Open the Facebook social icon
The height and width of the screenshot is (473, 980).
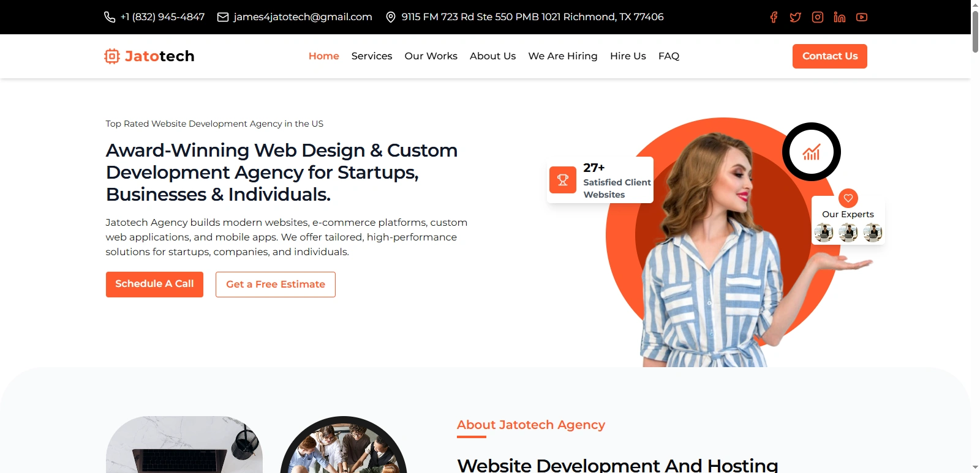pos(774,17)
